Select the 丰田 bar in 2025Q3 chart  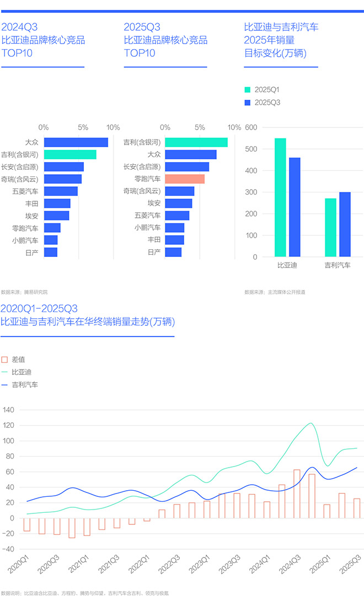174,240
